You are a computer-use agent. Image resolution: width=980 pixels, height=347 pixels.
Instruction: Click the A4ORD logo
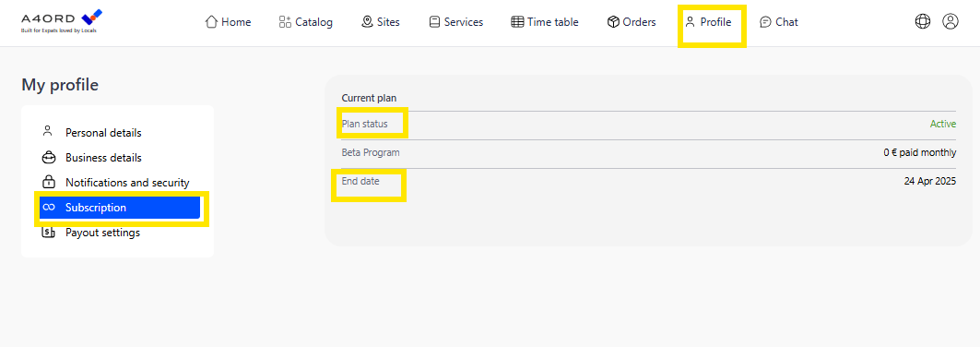coord(61,21)
